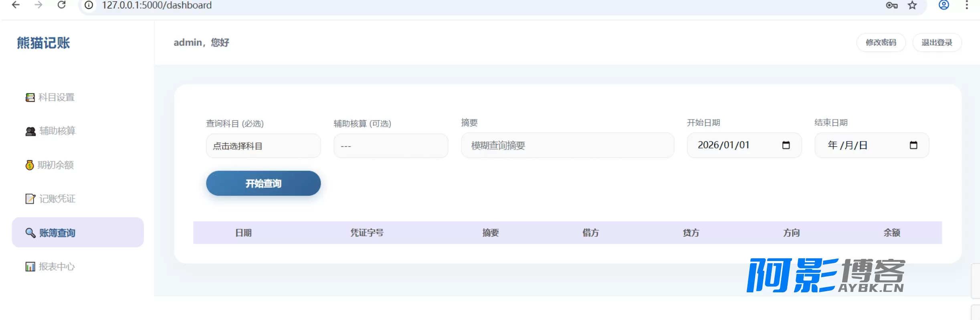Click the 退出登录 button

pyautogui.click(x=937, y=43)
